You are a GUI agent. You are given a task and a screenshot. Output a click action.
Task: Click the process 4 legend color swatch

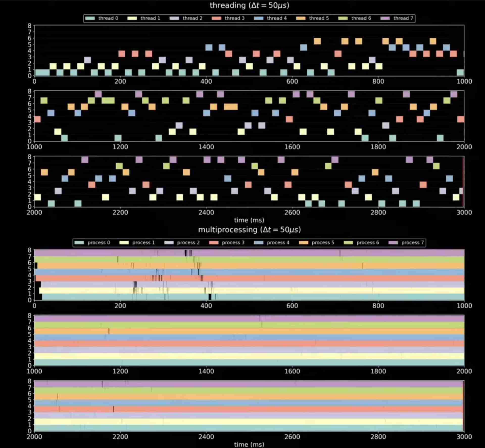click(x=259, y=243)
